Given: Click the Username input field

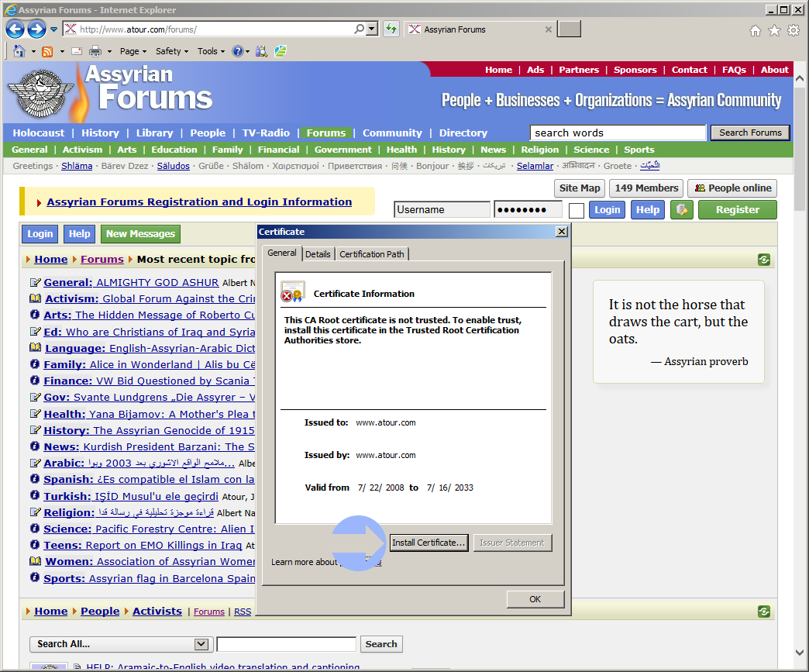Looking at the screenshot, I should pos(442,209).
